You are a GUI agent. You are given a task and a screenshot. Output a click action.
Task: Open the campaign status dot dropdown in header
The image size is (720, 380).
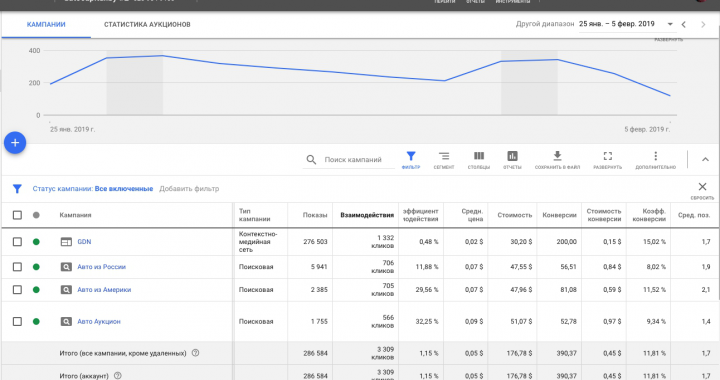pos(36,215)
